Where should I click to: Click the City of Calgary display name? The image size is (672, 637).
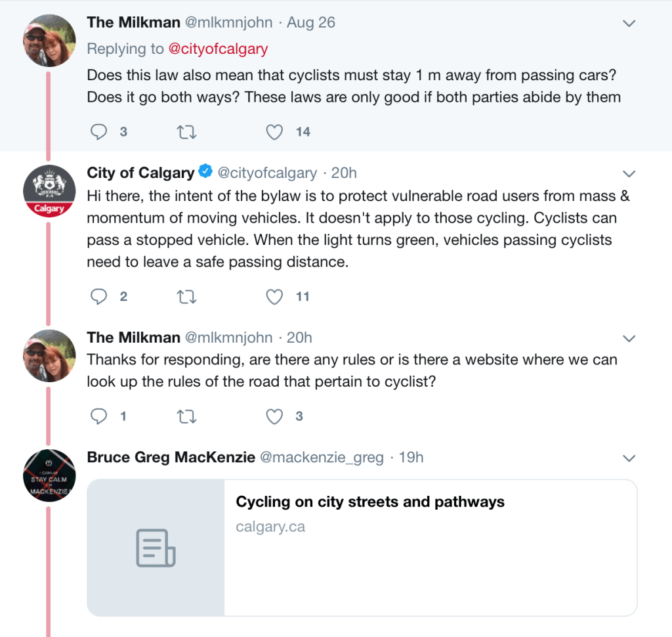(140, 173)
